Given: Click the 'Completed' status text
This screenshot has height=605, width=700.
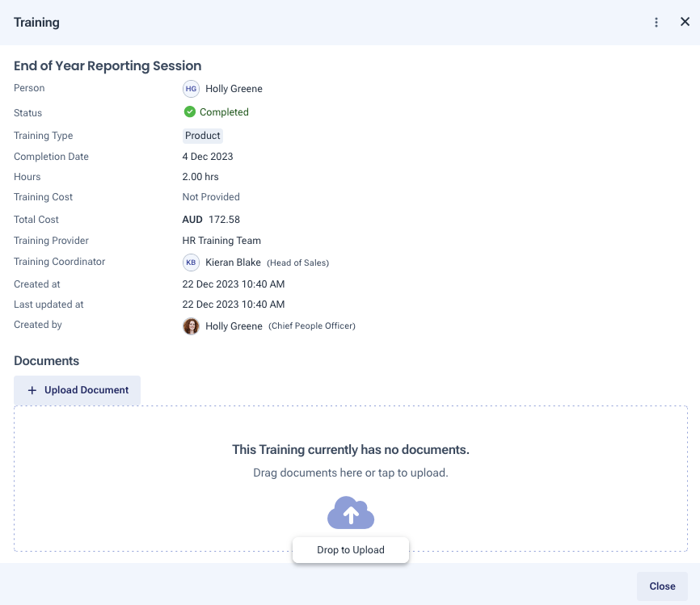Looking at the screenshot, I should [224, 112].
